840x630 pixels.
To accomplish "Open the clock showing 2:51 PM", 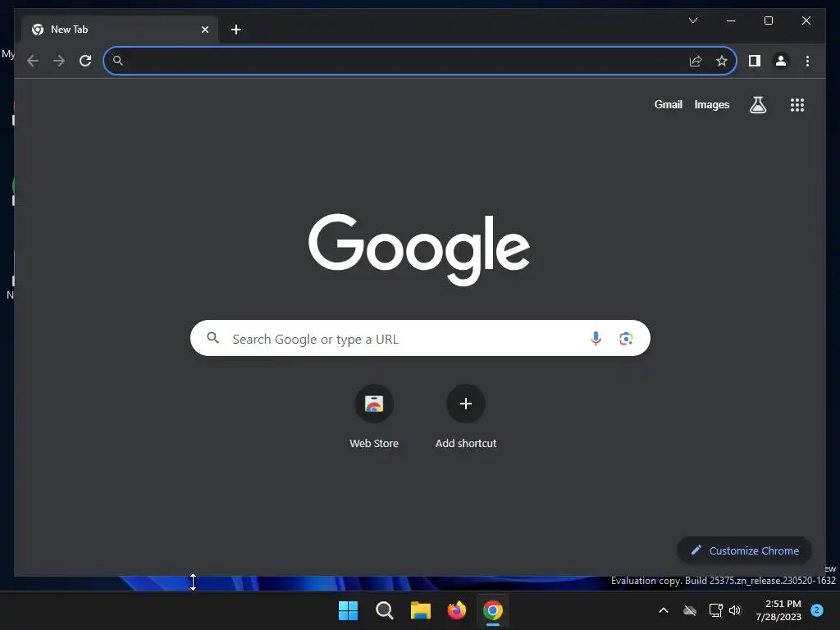I will tap(778, 610).
